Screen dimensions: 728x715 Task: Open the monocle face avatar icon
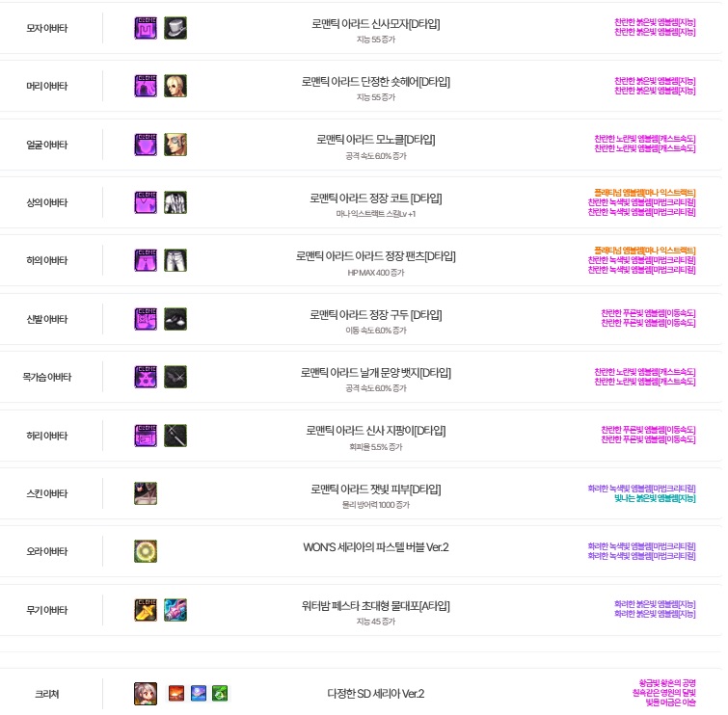point(175,145)
